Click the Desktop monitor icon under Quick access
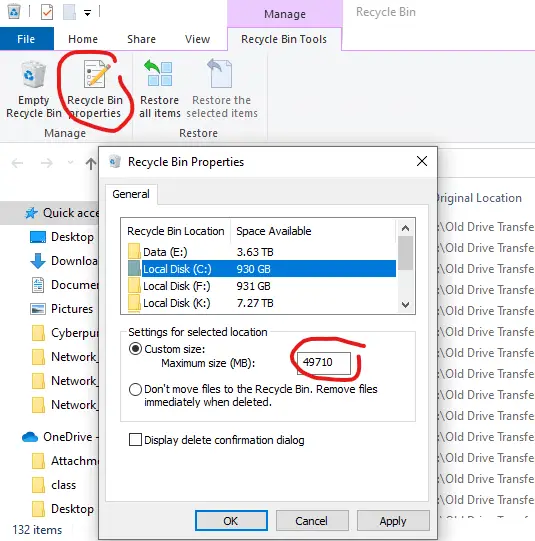 click(x=38, y=237)
